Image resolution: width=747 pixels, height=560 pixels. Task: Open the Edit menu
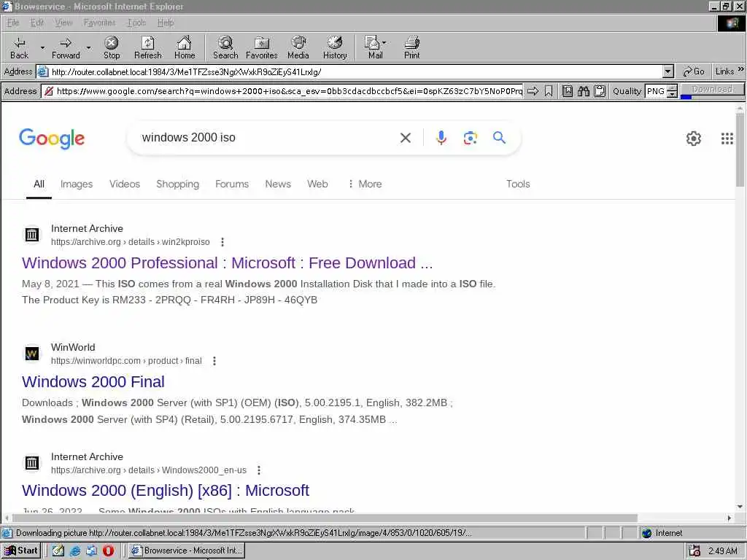tap(36, 23)
